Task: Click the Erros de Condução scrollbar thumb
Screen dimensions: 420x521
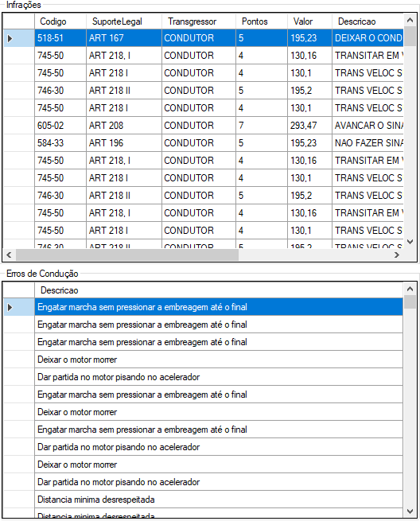Action: click(x=410, y=302)
